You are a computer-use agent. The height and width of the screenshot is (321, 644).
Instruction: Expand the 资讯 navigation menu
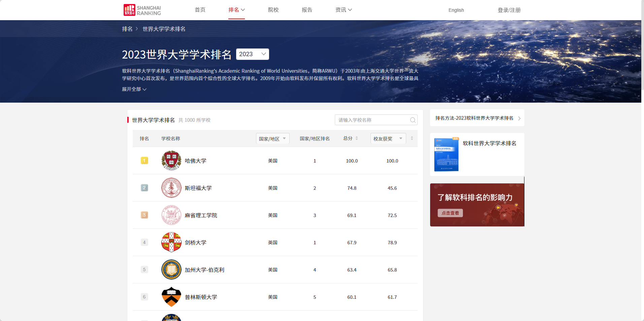tap(344, 10)
